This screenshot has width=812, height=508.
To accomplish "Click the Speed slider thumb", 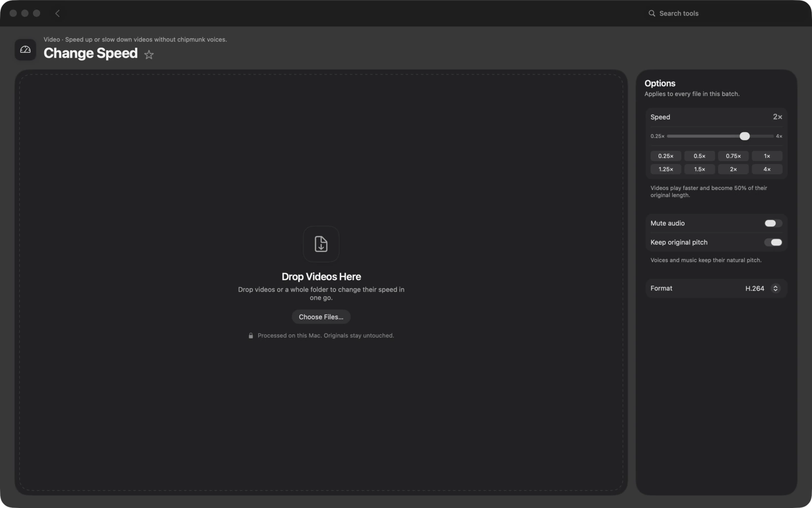I will pyautogui.click(x=745, y=136).
